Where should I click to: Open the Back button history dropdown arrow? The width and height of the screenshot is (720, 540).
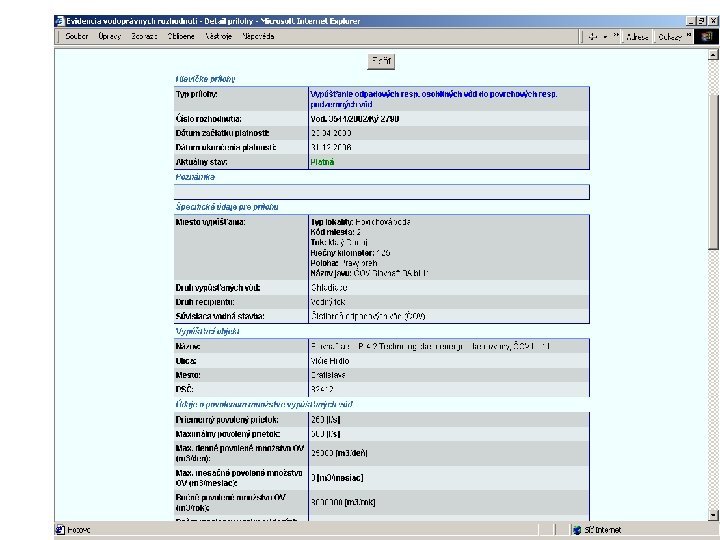[605, 36]
